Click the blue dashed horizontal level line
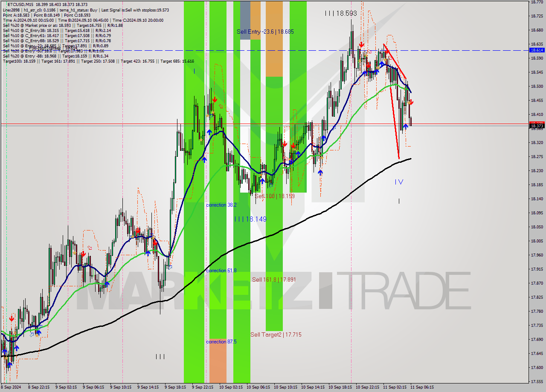Screen dimensions: 546x392 264,50
